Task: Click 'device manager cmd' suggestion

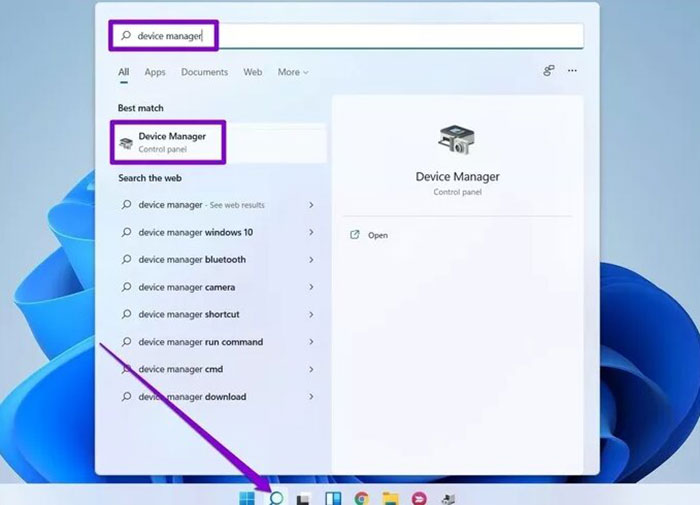Action: pos(180,370)
